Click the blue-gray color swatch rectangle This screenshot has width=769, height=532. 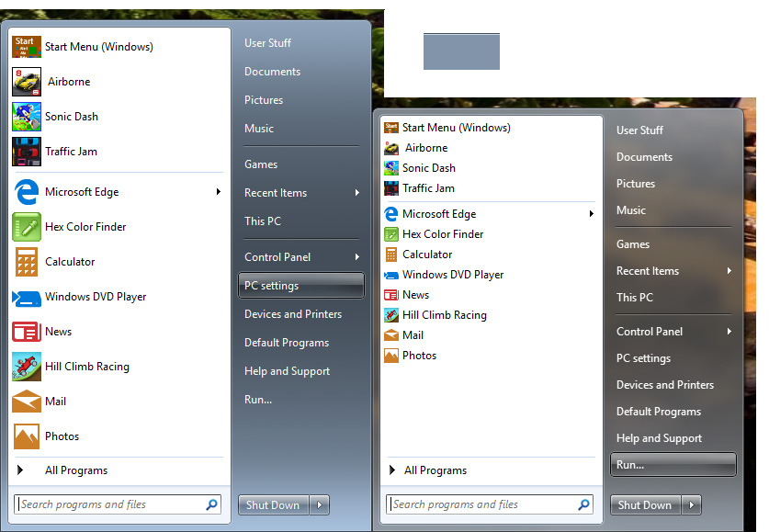click(461, 51)
